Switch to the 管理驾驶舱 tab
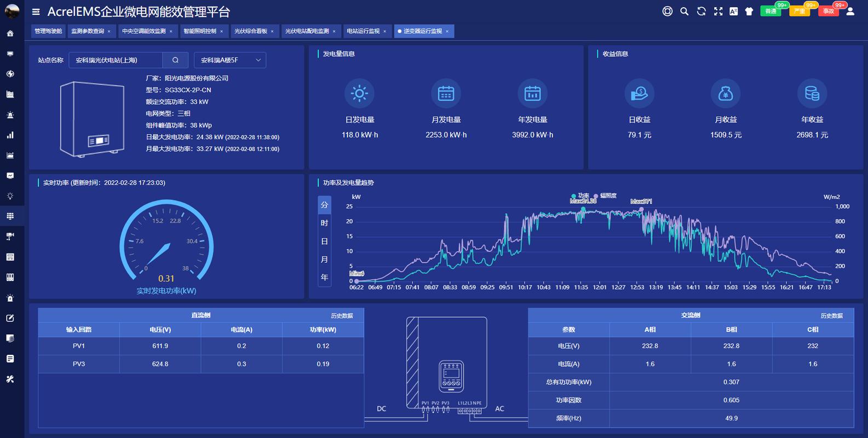The width and height of the screenshot is (868, 438). tap(48, 31)
